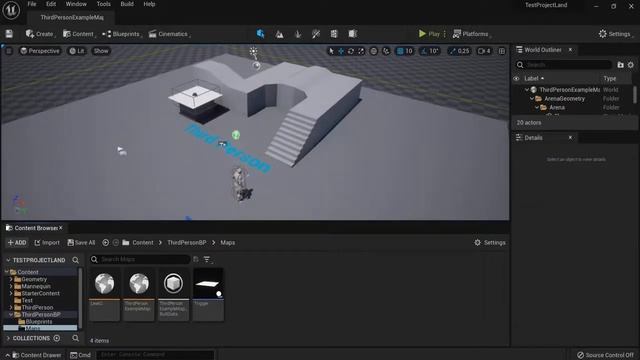Click the Unreal Engine logo icon
The width and height of the screenshot is (640, 360).
[x=11, y=10]
